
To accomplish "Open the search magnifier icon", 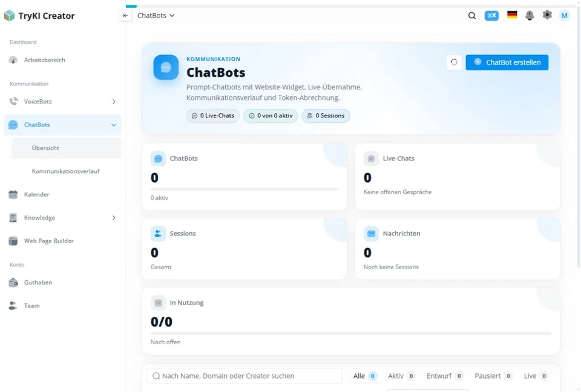I will point(471,16).
